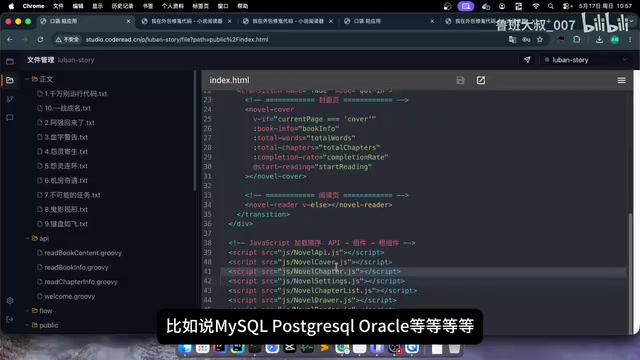This screenshot has width=640, height=360.
Task: Open readBookContent.groovy file
Action: click(x=80, y=253)
